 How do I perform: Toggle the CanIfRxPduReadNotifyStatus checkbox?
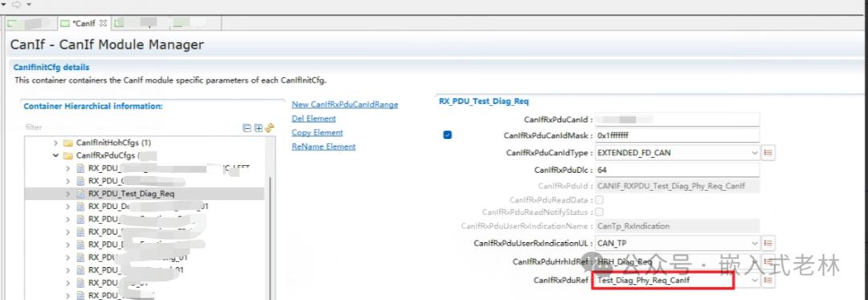pos(599,212)
